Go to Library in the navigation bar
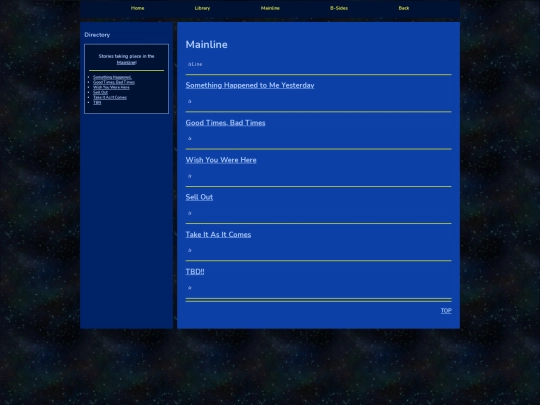This screenshot has height=405, width=540. click(202, 8)
